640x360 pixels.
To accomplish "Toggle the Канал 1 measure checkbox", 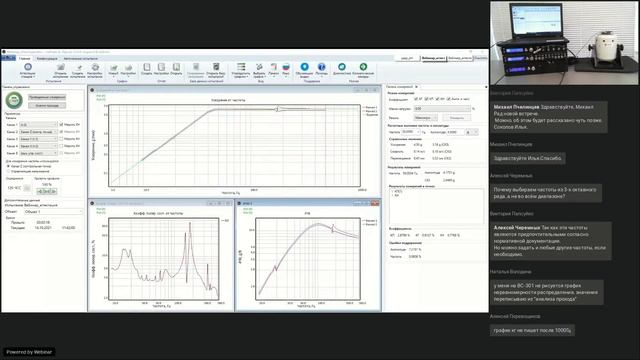I will coord(61,124).
